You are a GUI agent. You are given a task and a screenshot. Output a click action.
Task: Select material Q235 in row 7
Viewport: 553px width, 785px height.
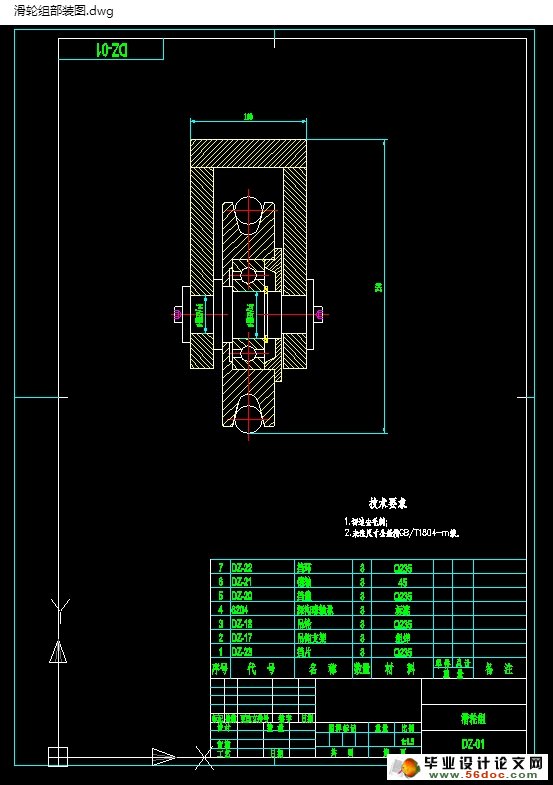(402, 568)
